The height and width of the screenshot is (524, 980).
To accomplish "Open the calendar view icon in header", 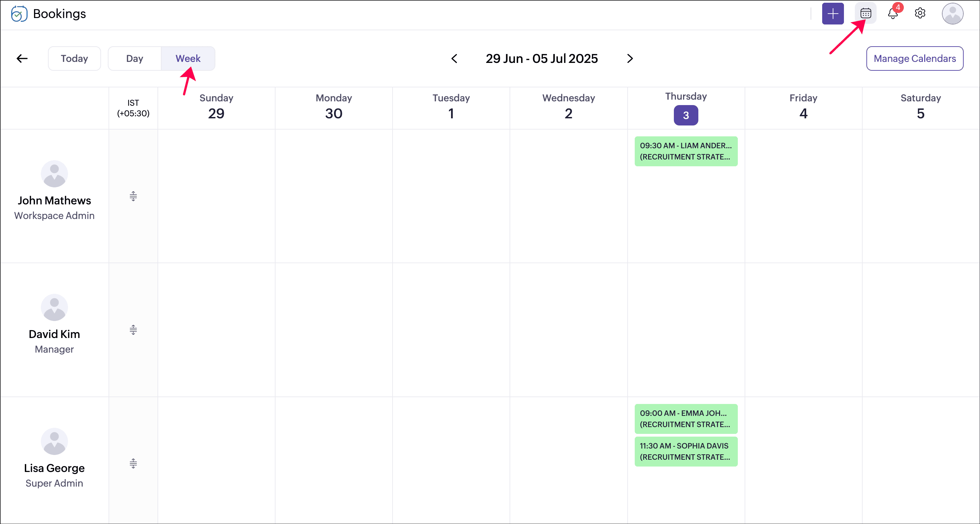I will (865, 14).
